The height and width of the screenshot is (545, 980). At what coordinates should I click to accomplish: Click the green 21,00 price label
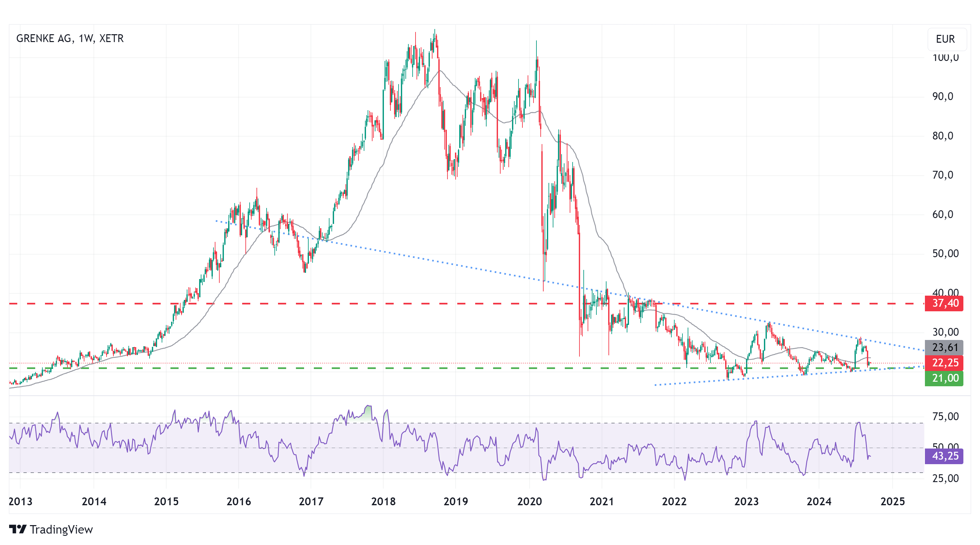[944, 378]
